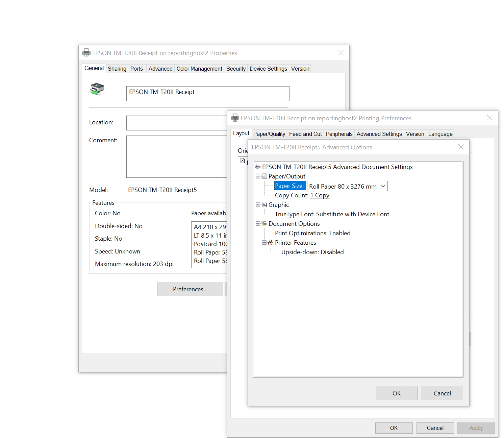Click the Paper/Output node icon

coord(264,176)
